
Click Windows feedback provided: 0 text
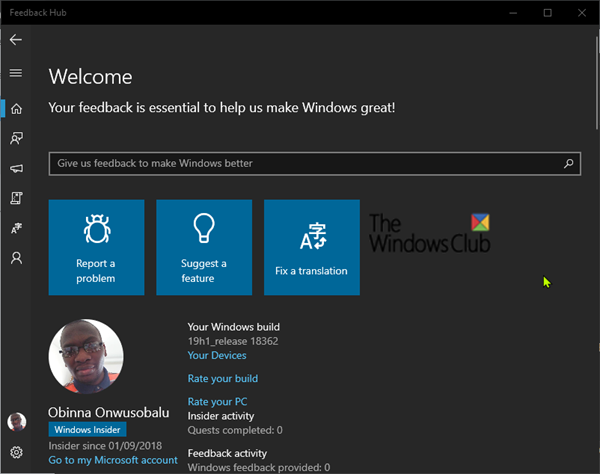click(x=259, y=467)
